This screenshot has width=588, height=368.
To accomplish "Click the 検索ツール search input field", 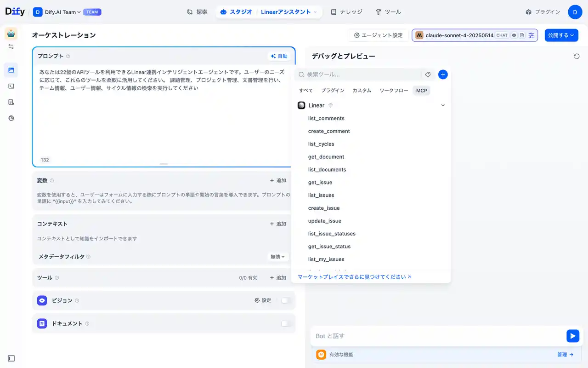I will pyautogui.click(x=361, y=75).
